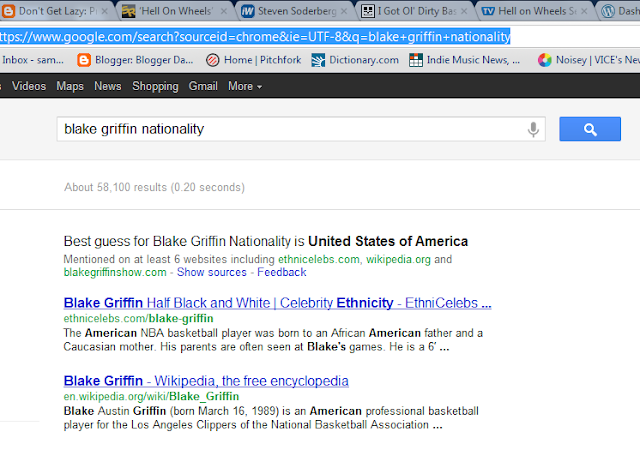
Task: Open Videos in Google navigation bar
Action: coord(29,86)
